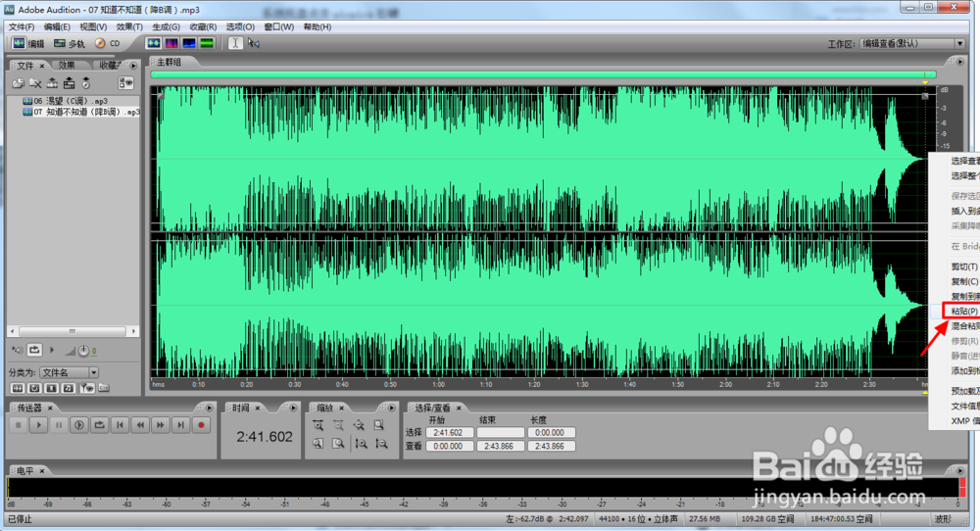Toggle show markers filter eye icon
The image size is (980, 531).
point(86,388)
